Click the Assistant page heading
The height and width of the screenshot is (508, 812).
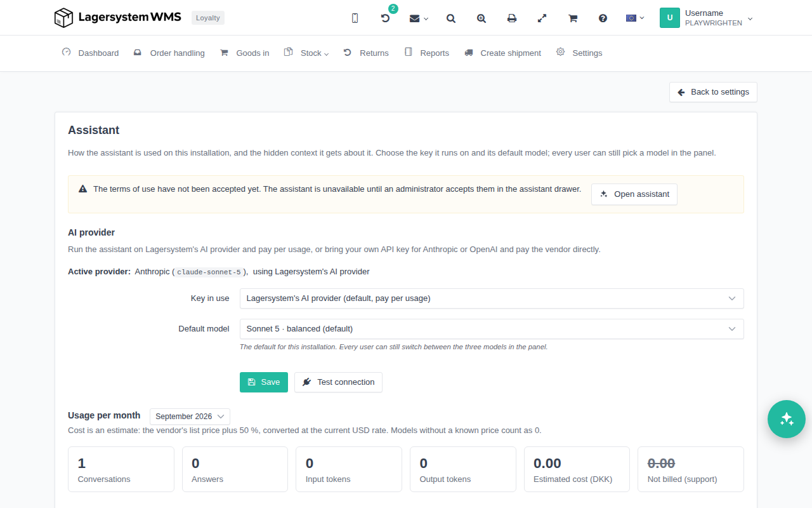point(94,130)
